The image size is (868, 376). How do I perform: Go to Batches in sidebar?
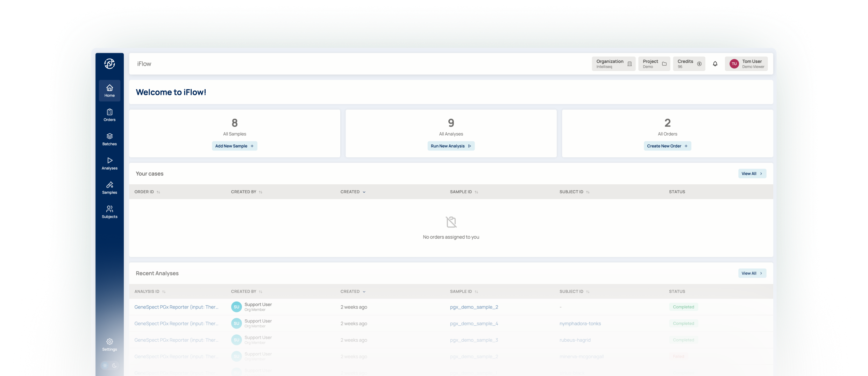tap(109, 139)
